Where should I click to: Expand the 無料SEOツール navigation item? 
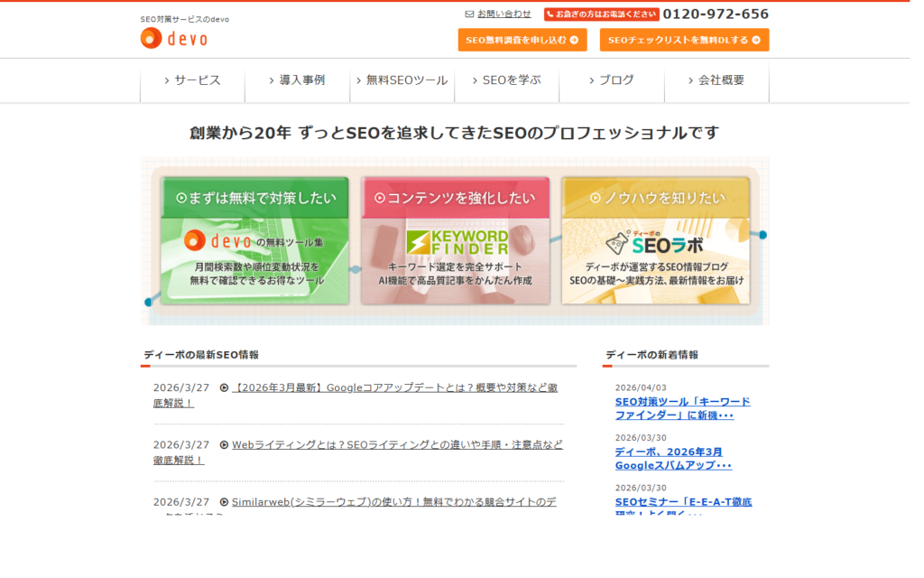pyautogui.click(x=402, y=80)
